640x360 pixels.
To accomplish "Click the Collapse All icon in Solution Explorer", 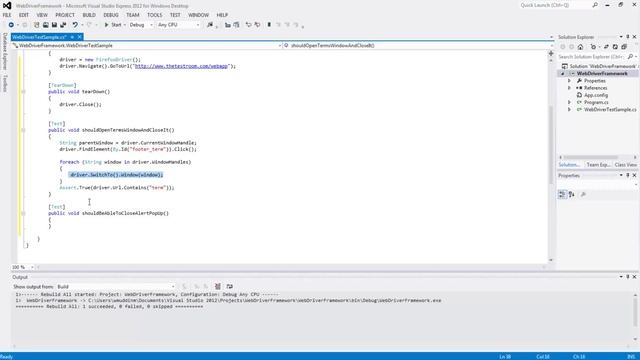I will point(624,47).
